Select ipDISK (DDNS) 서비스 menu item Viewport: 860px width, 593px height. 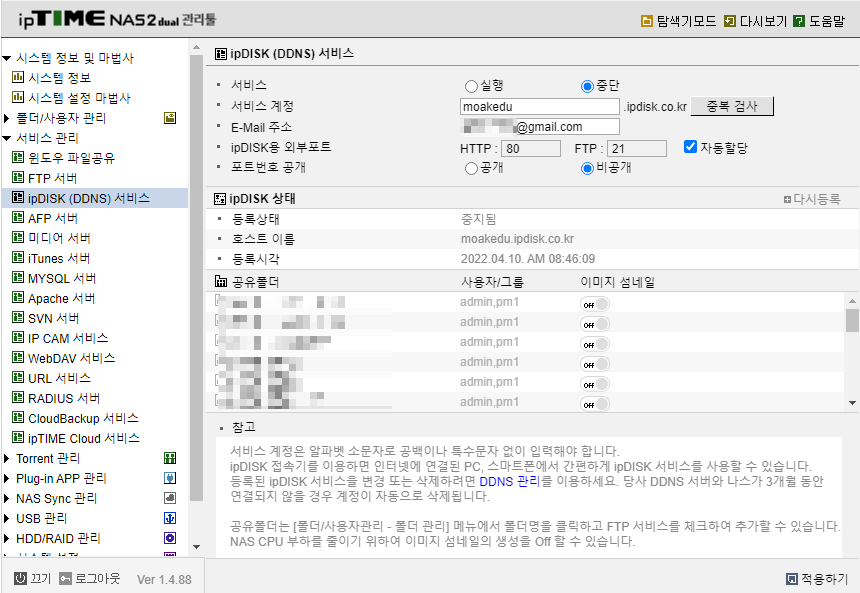pyautogui.click(x=89, y=198)
